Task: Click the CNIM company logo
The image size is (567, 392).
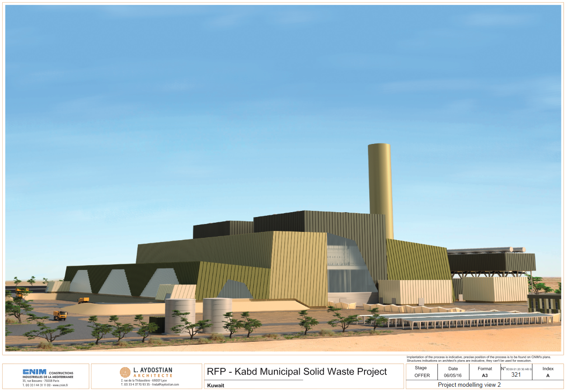Action: (35, 372)
